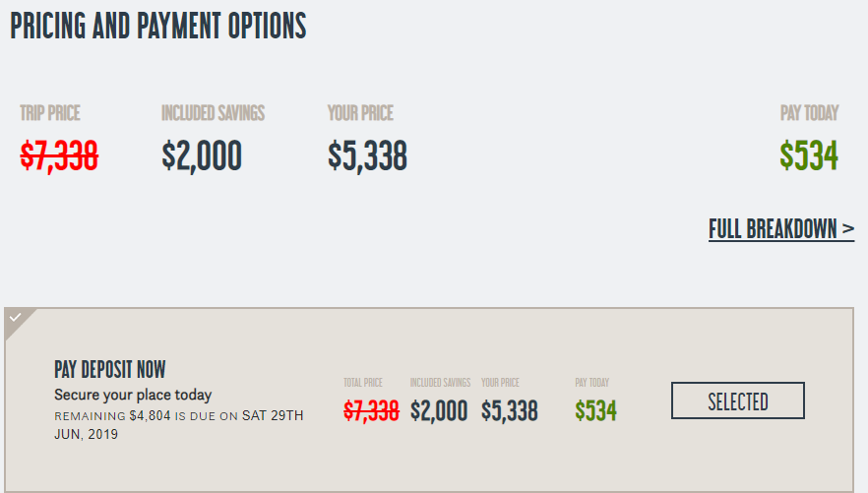
Task: Click the Your Price label at top
Action: tap(360, 113)
